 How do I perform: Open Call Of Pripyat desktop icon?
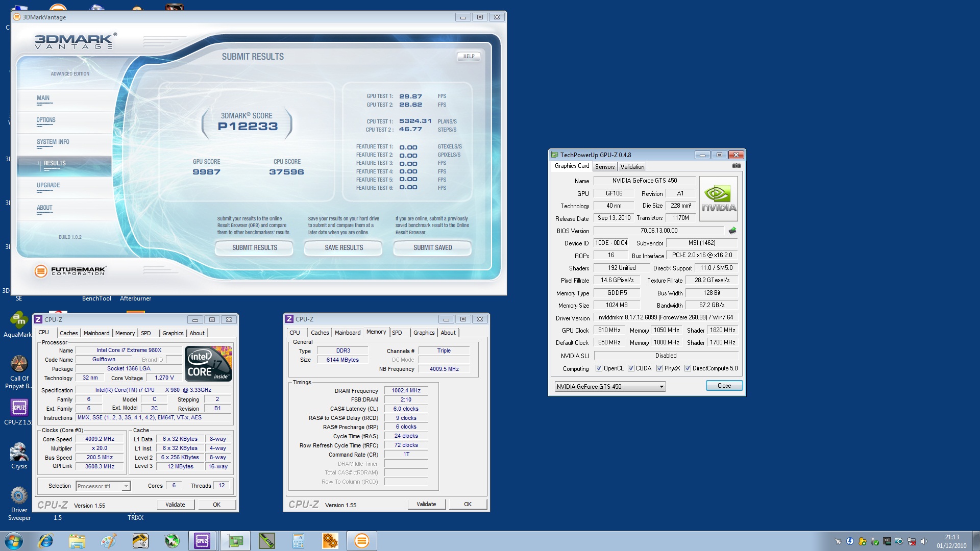pos(19,365)
